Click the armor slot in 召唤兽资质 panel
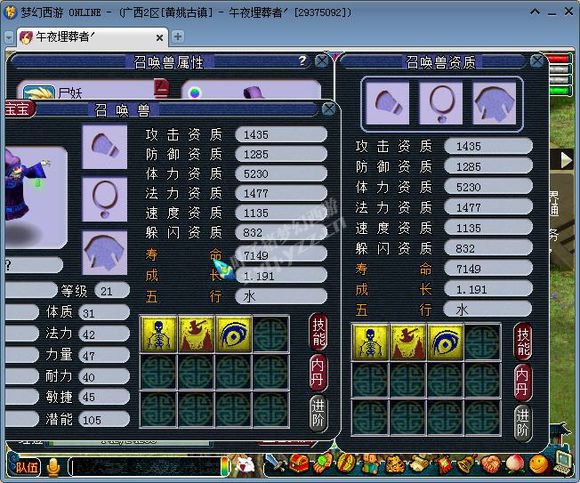580x483 pixels. tap(495, 103)
